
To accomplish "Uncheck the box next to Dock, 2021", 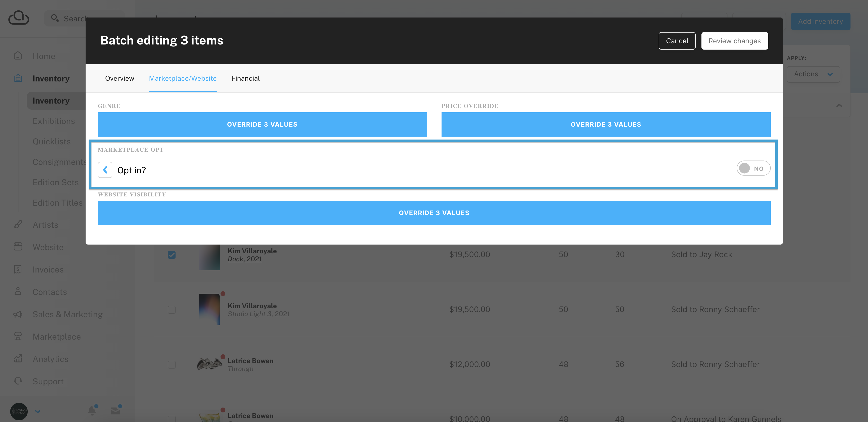I will (172, 255).
